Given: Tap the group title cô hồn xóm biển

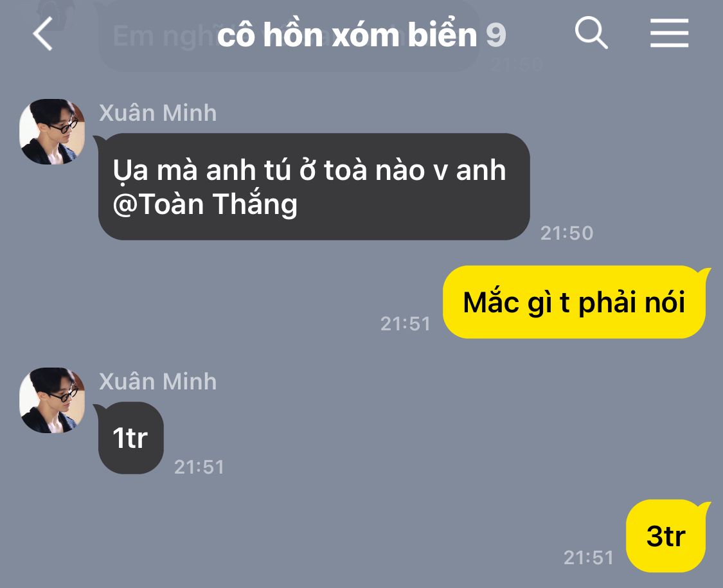Looking at the screenshot, I should [x=347, y=35].
